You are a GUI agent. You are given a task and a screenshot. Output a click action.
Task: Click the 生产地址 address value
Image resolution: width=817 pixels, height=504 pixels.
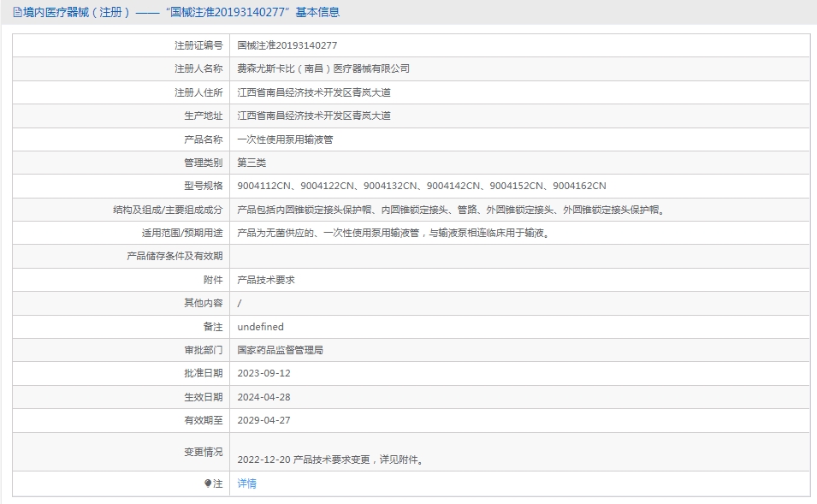click(314, 116)
